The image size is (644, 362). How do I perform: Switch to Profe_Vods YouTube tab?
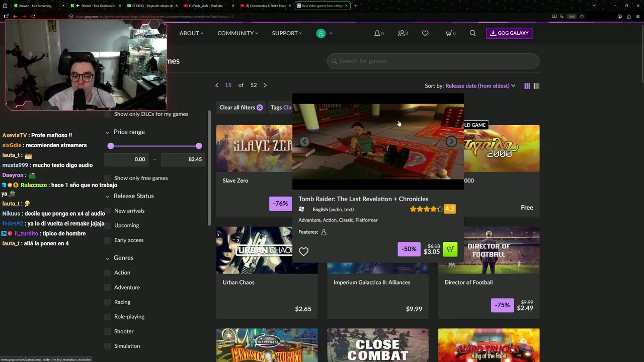209,6
